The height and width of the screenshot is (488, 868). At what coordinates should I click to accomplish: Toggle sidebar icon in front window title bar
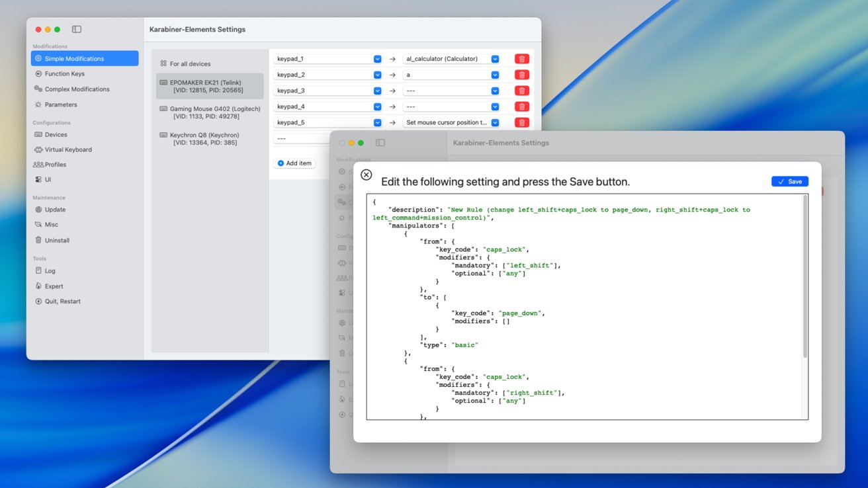pos(380,143)
